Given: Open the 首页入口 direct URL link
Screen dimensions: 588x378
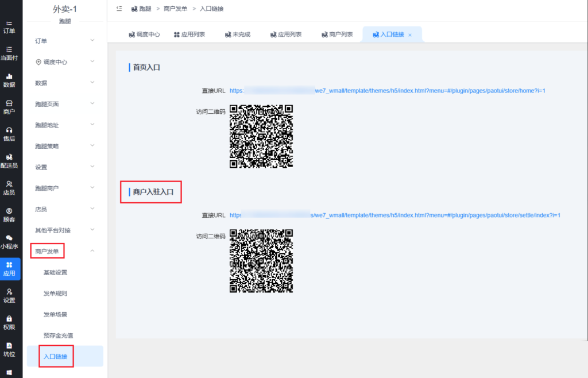Looking at the screenshot, I should pos(387,91).
